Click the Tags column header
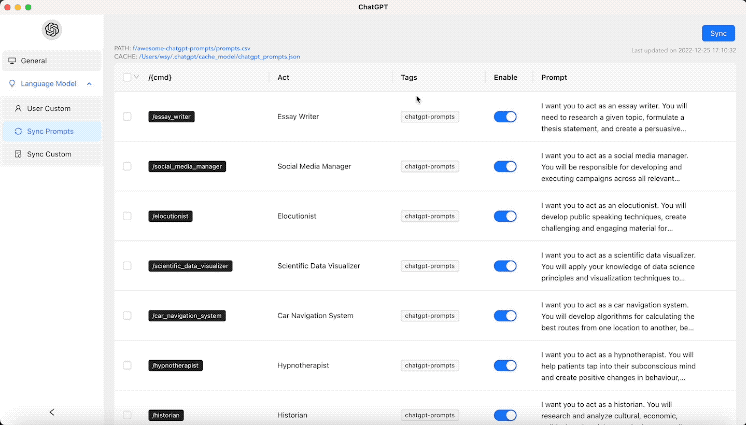This screenshot has height=425, width=746. pos(409,77)
